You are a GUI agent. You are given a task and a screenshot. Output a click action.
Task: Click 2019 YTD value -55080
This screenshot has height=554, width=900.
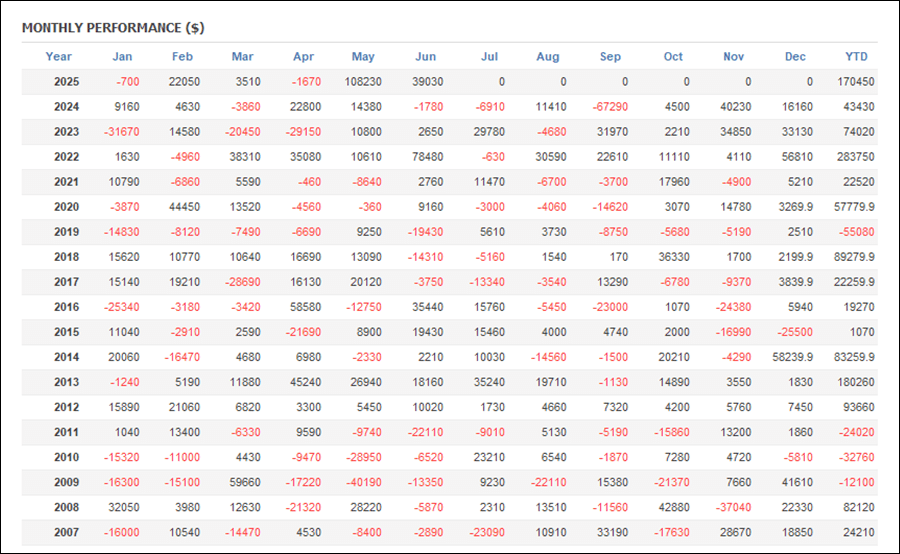tap(856, 232)
